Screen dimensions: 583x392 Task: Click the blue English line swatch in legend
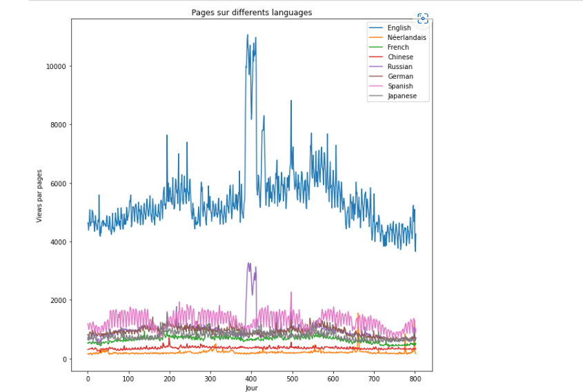377,28
